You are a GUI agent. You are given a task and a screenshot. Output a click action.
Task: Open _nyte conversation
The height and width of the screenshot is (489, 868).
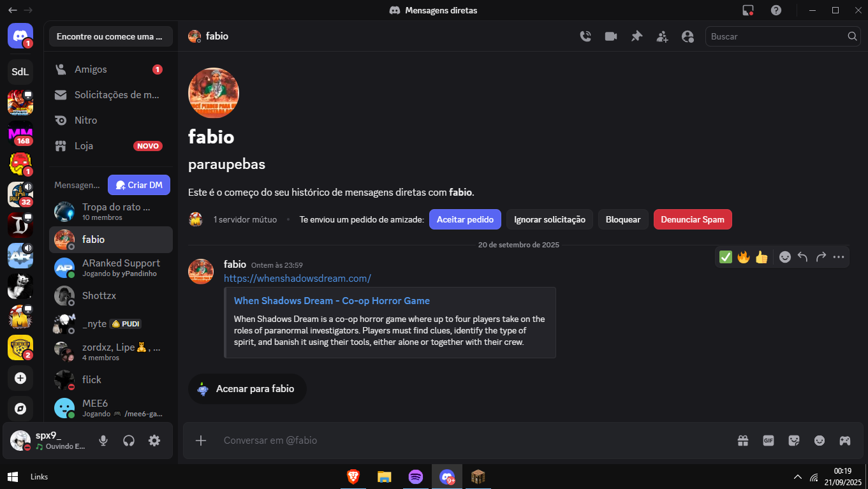(111, 324)
